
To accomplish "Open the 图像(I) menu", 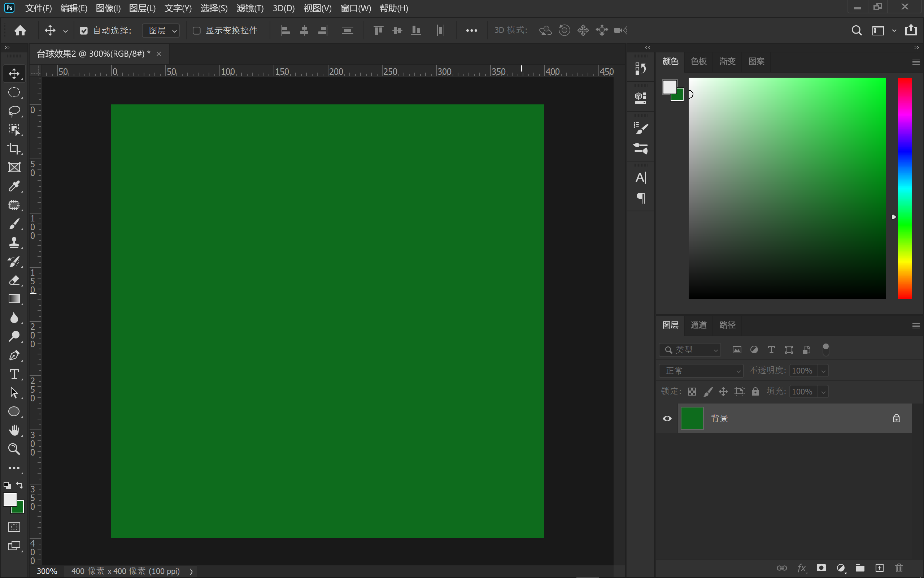I will click(108, 8).
